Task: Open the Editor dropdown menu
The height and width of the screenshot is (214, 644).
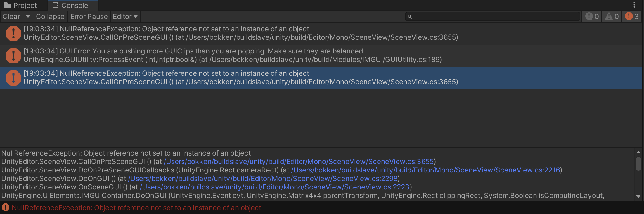Action: pyautogui.click(x=125, y=17)
